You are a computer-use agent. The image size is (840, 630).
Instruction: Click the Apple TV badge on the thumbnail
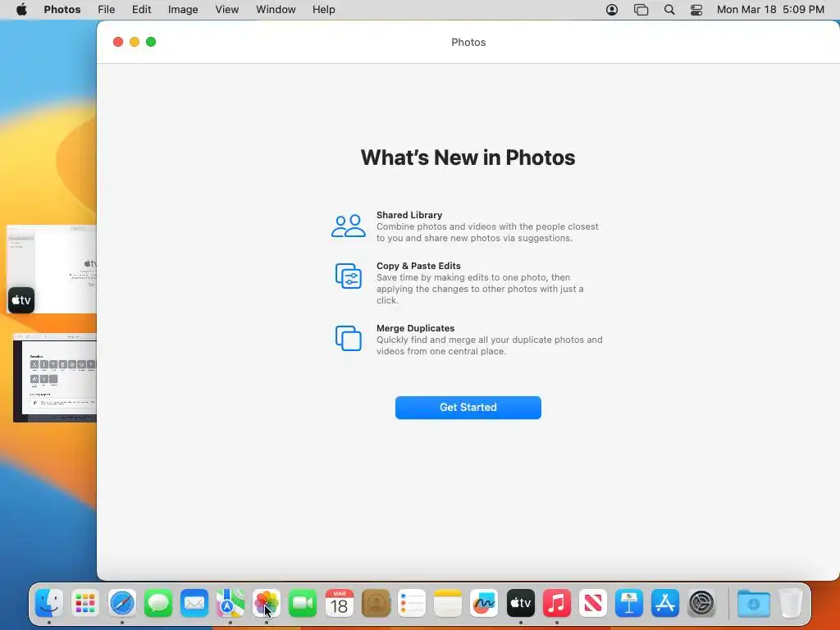tap(21, 300)
